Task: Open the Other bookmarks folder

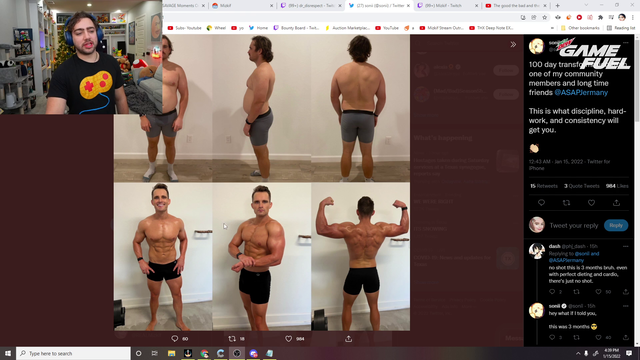Action: tap(580, 28)
